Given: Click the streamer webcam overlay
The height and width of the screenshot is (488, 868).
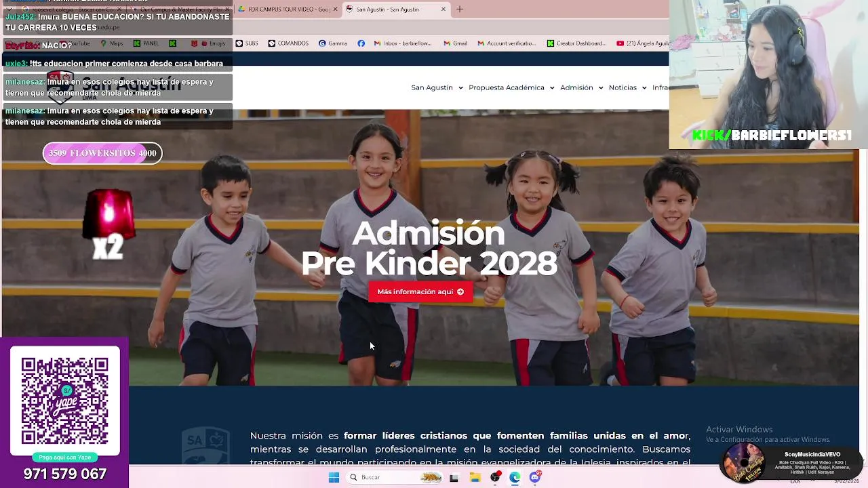Looking at the screenshot, I should pyautogui.click(x=768, y=75).
